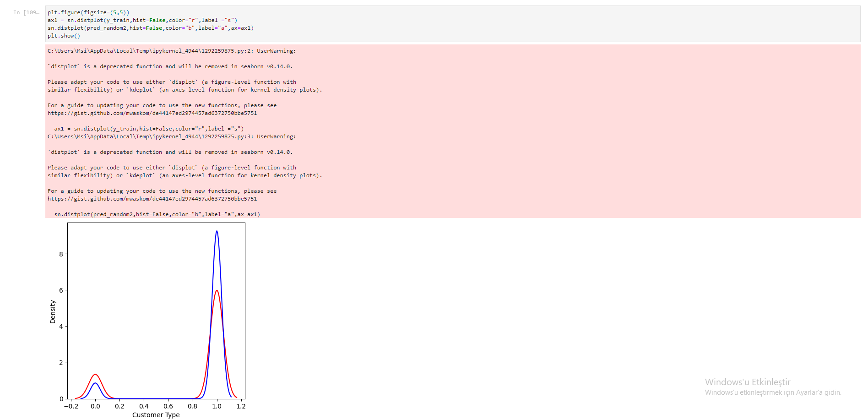868x419 pixels.
Task: Click the In [109] execution prompt
Action: point(27,12)
